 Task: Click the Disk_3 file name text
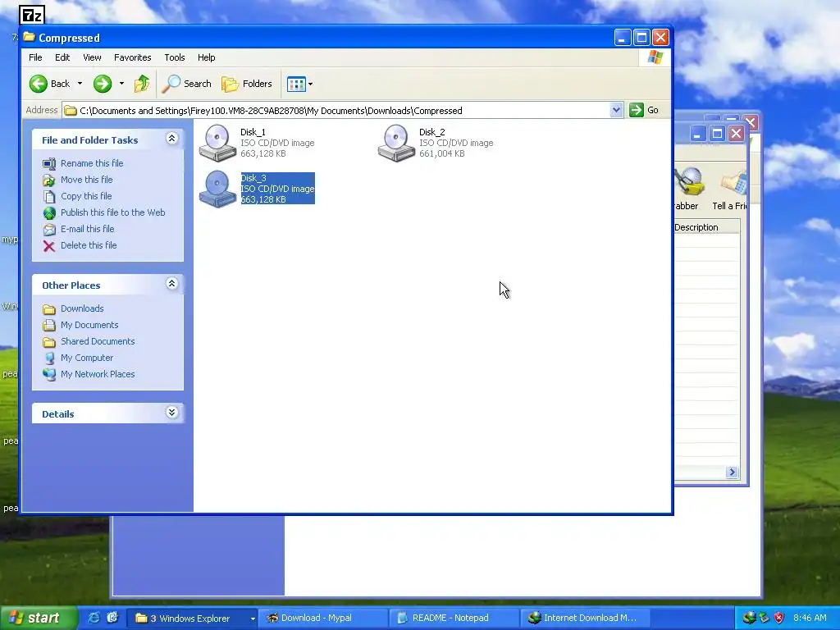point(253,178)
